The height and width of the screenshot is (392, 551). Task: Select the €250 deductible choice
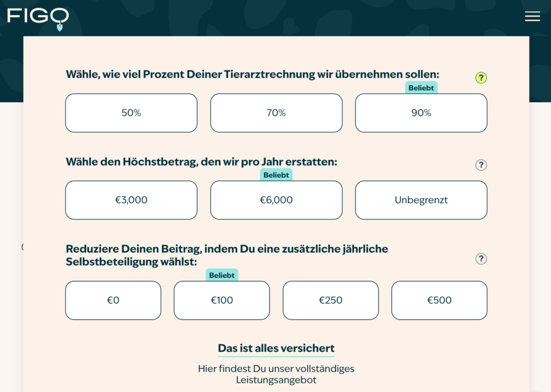coord(330,300)
